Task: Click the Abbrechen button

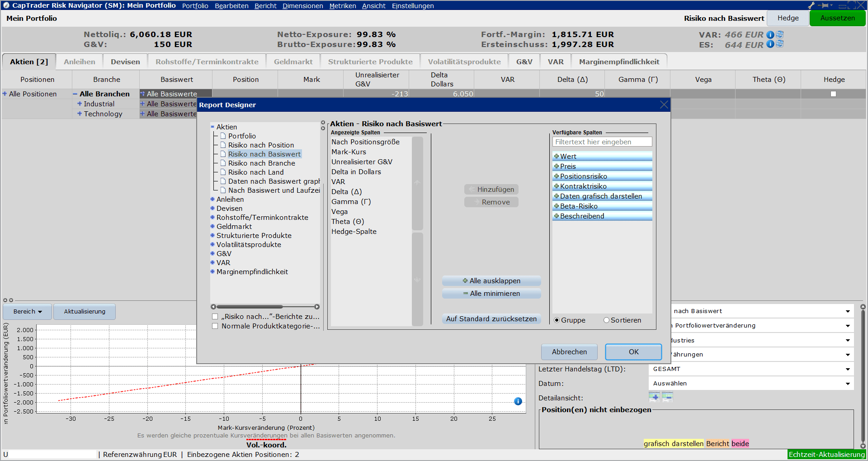Action: point(569,352)
